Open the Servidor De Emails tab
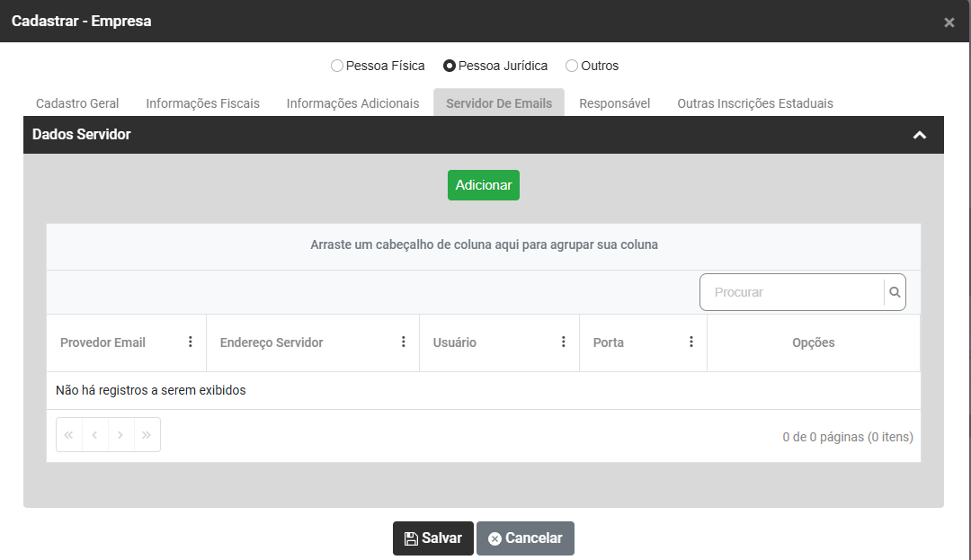The height and width of the screenshot is (560, 971). [x=498, y=102]
